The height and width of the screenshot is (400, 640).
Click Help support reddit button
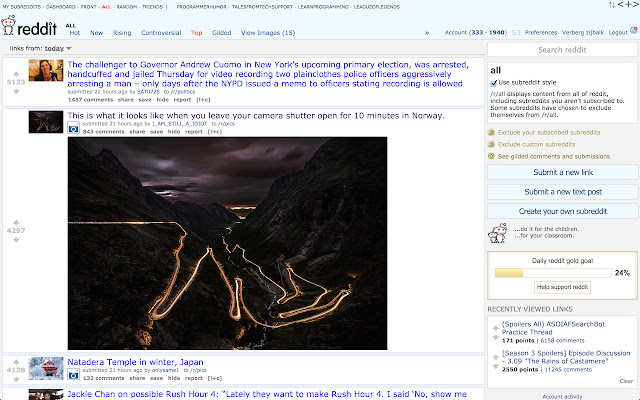562,287
